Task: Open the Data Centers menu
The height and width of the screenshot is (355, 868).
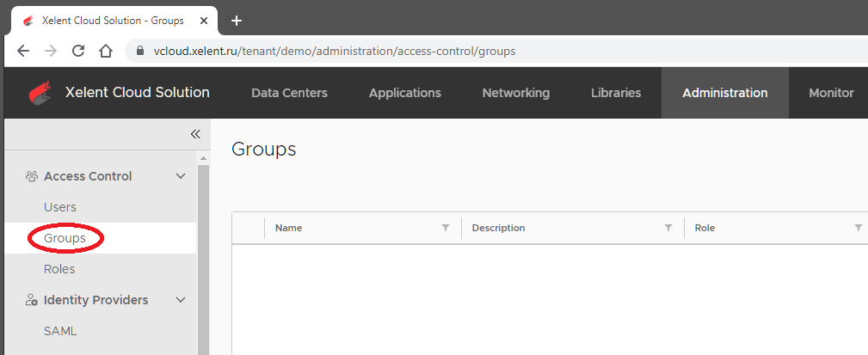Action: [x=290, y=93]
